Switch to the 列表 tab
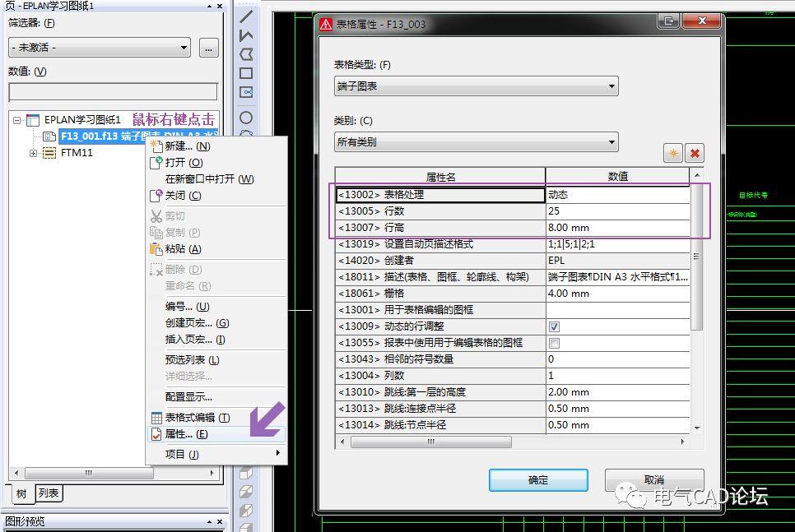Image resolution: width=795 pixels, height=532 pixels. [49, 493]
